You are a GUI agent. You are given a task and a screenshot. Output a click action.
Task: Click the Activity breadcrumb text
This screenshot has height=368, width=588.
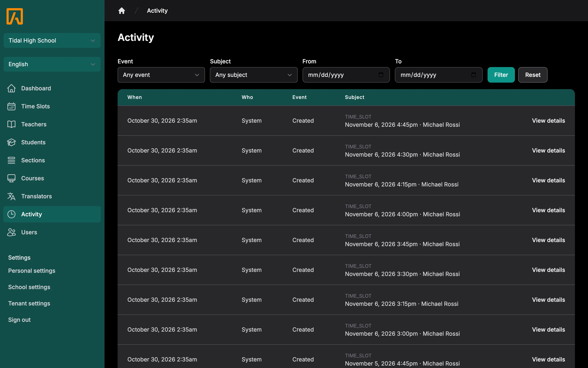[157, 10]
